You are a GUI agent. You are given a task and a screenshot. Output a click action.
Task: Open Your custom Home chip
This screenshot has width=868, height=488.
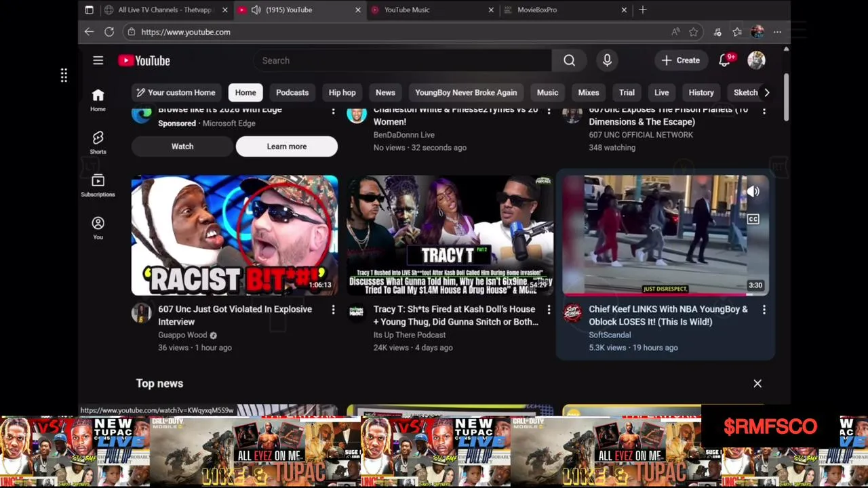tap(175, 92)
